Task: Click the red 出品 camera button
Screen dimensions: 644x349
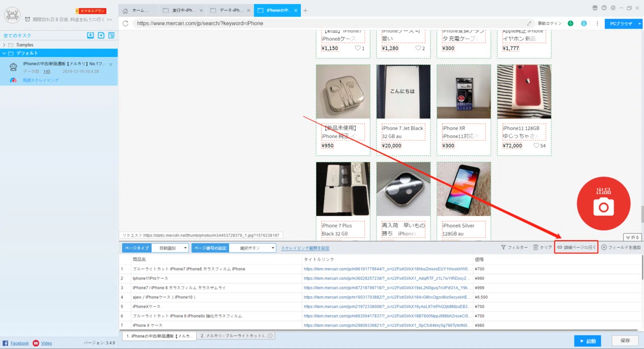Action: (603, 203)
